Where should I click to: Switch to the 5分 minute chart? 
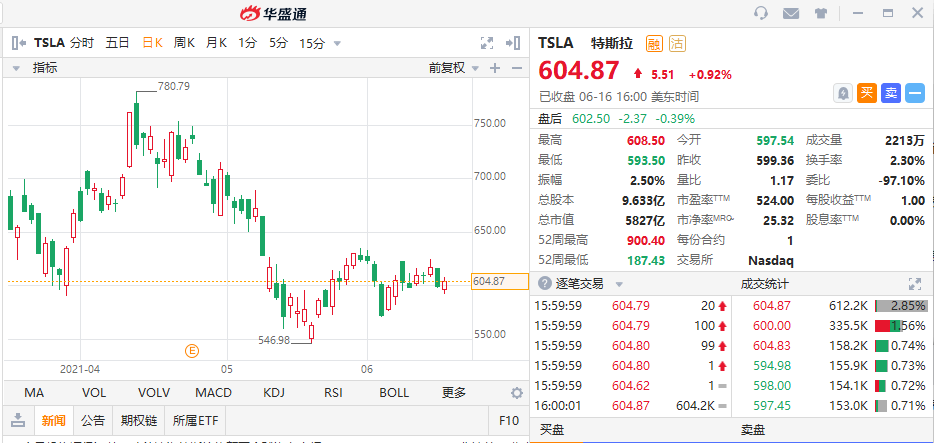(278, 43)
